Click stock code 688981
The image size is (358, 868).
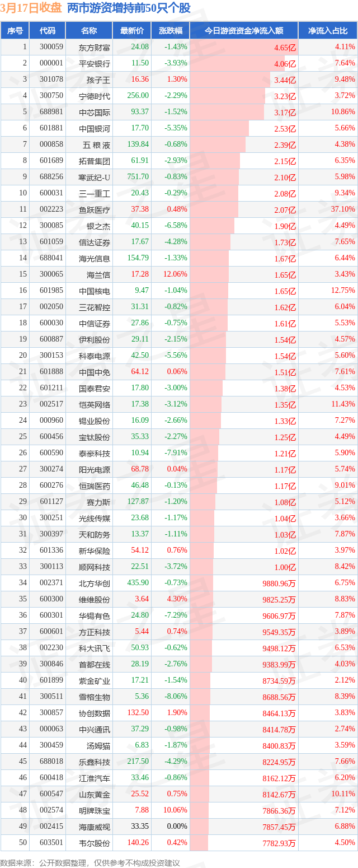[51, 112]
